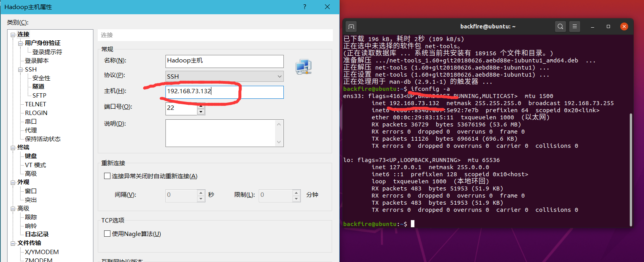Click description box scrollbar up arrow

click(279, 124)
